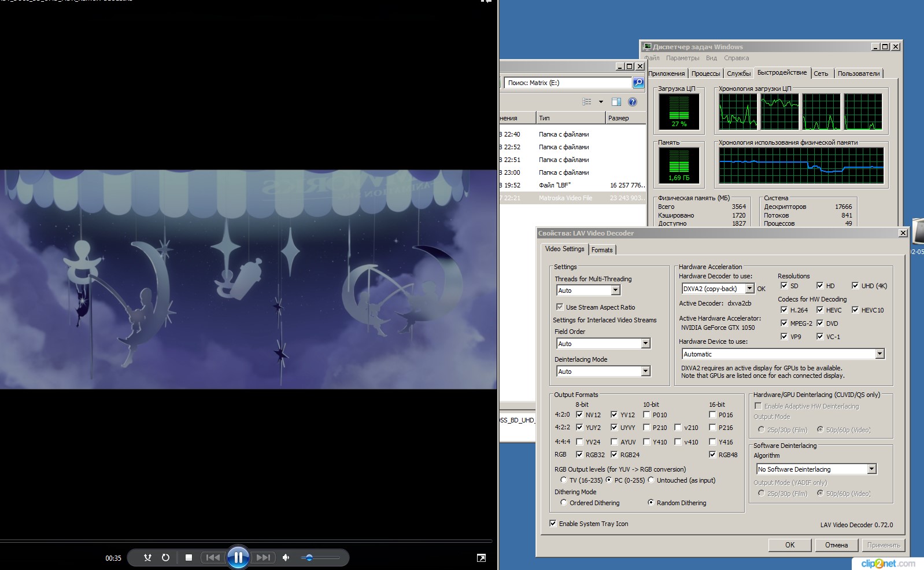Image resolution: width=924 pixels, height=570 pixels.
Task: Uncheck the RGB48 output format
Action: pos(712,454)
